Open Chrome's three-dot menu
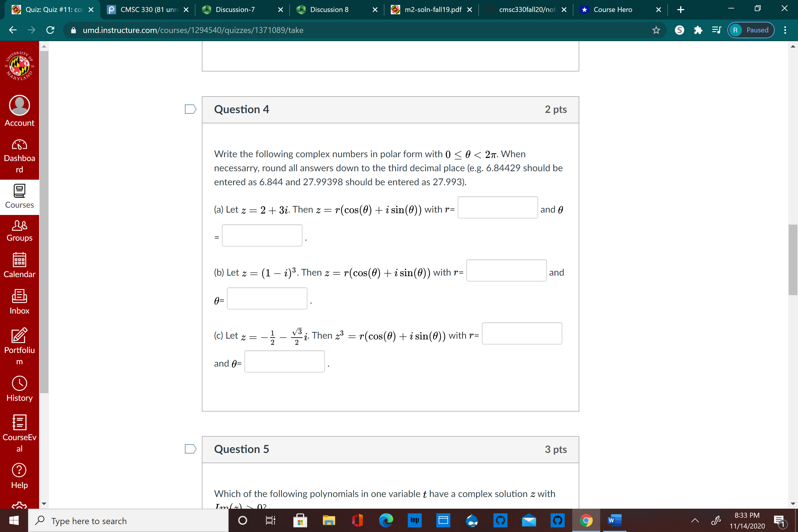Screen dimensions: 798x532 [x=785, y=30]
